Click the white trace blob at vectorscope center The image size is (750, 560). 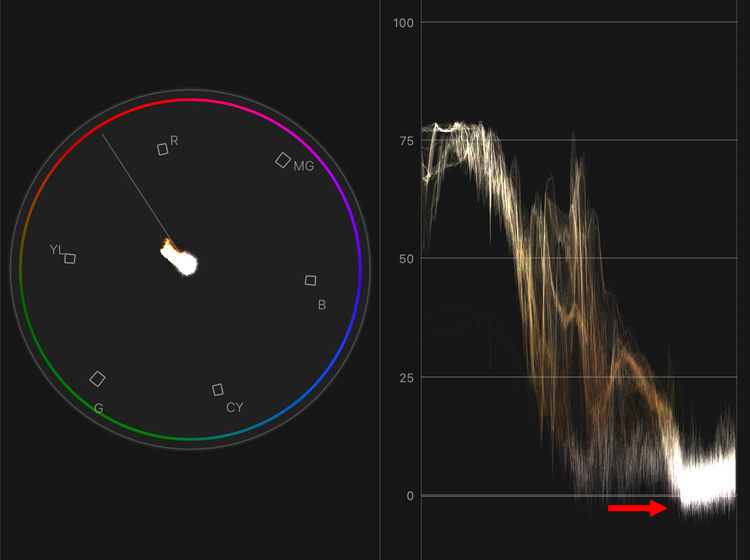tap(180, 257)
